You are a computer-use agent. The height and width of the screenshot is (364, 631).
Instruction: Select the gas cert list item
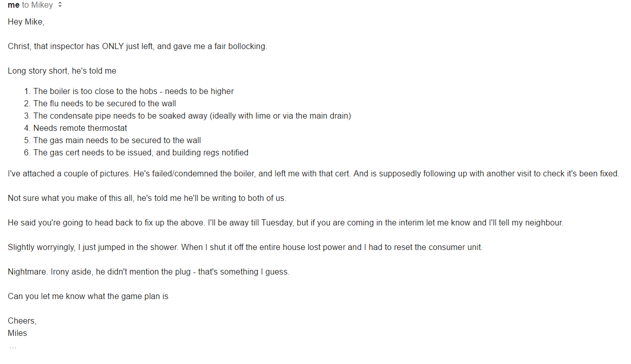(141, 153)
